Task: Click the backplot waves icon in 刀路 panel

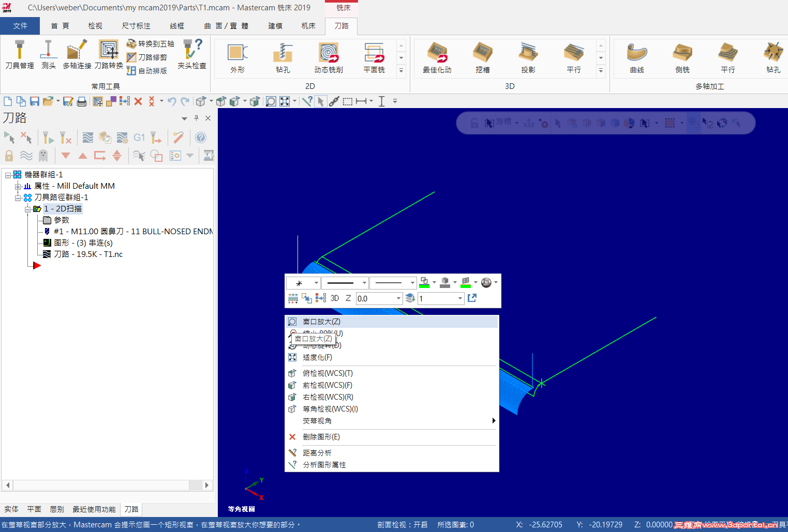Action: tap(88, 138)
